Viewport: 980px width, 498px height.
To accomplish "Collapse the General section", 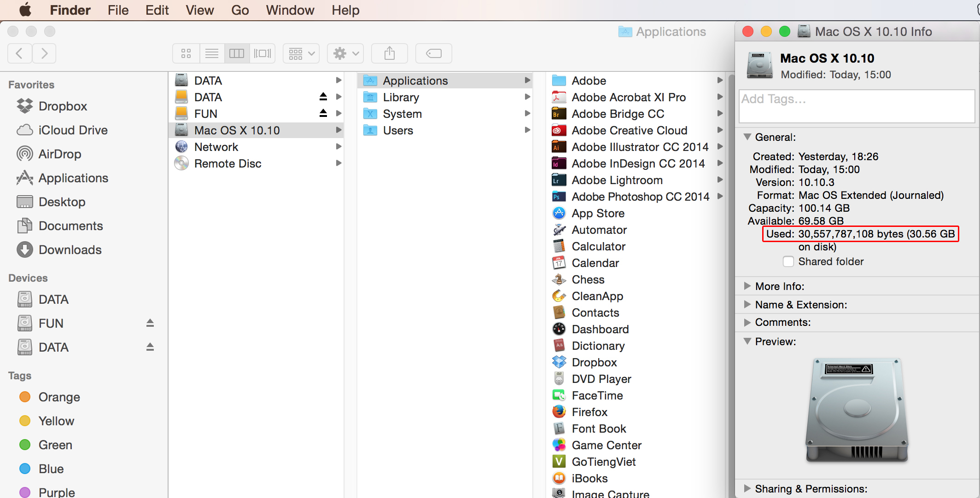I will pyautogui.click(x=747, y=137).
